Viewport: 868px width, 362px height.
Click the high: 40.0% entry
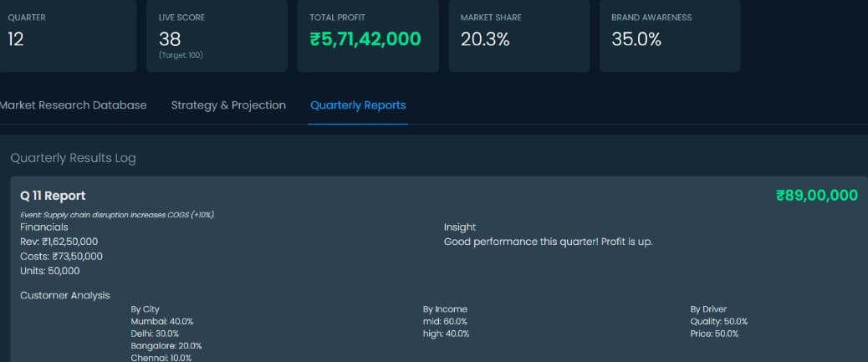pos(447,334)
